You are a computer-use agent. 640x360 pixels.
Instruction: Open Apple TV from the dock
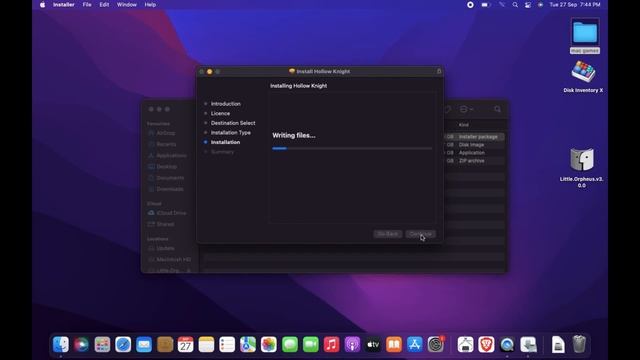point(373,344)
